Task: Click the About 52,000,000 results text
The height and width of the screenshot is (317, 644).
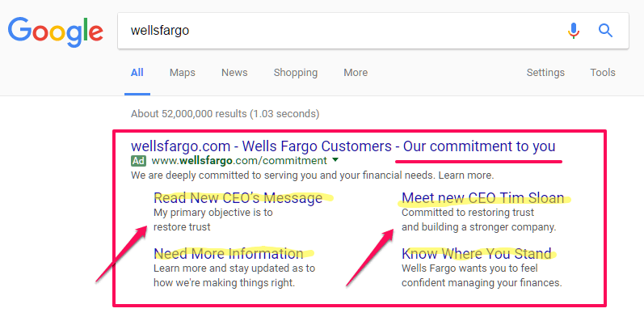Action: (225, 113)
